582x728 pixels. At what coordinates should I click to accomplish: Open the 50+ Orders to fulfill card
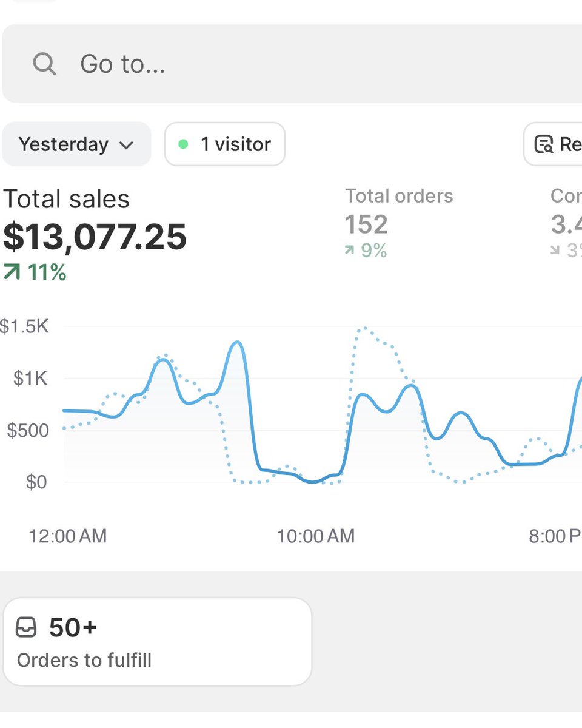click(x=157, y=641)
